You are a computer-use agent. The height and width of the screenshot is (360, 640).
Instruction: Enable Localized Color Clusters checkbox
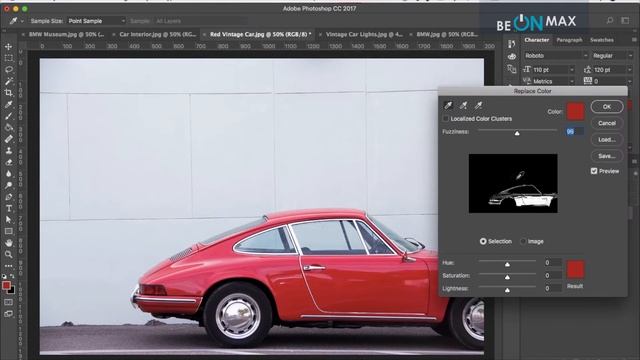[x=446, y=119]
